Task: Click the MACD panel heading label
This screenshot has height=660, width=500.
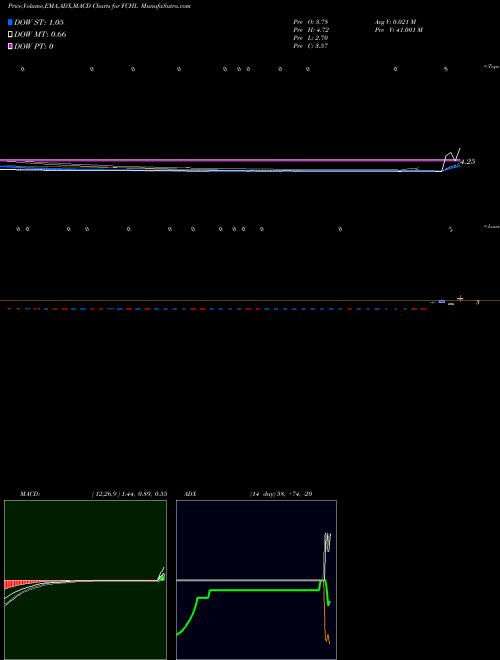Action: [29, 494]
